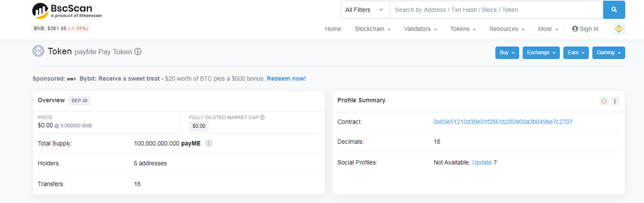Click the yellow Binance icon next to Sign In

(x=619, y=29)
